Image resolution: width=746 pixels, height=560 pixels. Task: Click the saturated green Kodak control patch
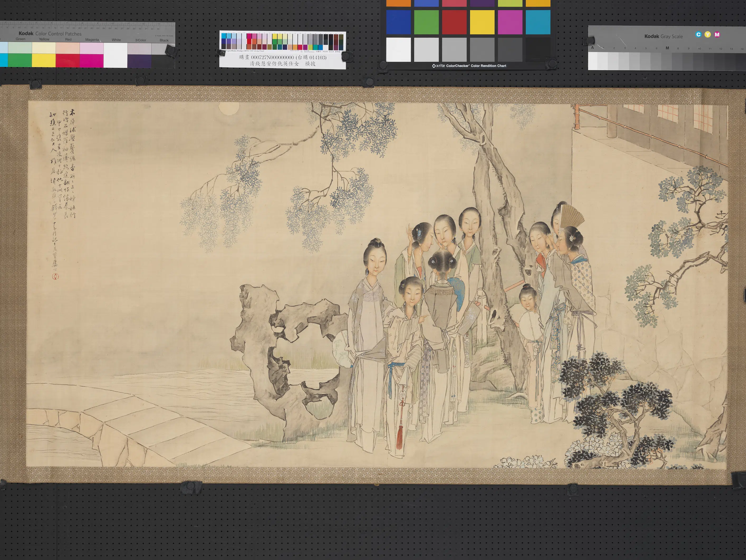[20, 61]
